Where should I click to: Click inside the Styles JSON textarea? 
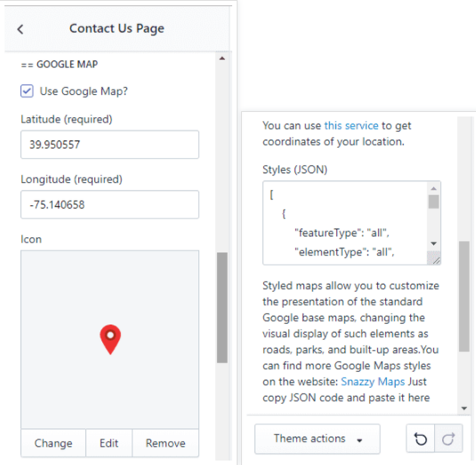345,223
